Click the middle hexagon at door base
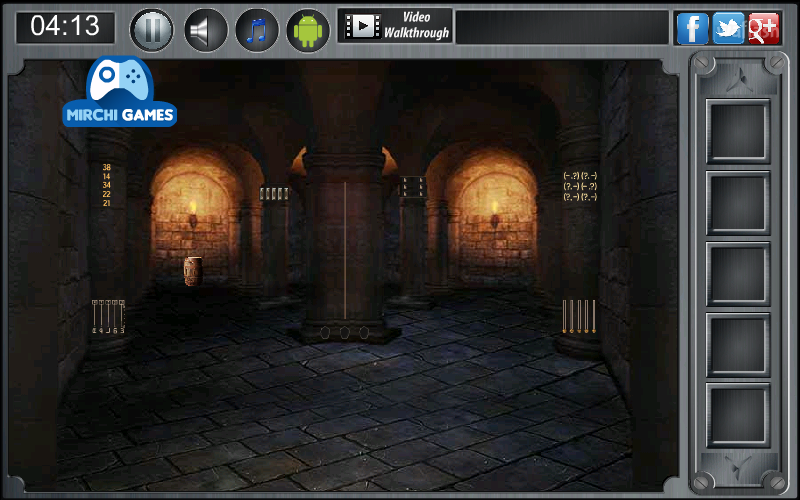The height and width of the screenshot is (500, 800). coord(344,333)
